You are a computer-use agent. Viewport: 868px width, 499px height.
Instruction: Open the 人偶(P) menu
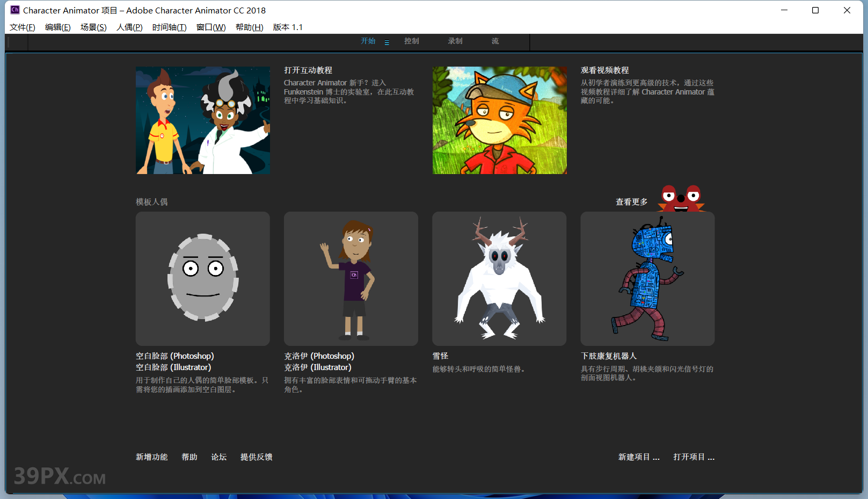click(x=129, y=27)
